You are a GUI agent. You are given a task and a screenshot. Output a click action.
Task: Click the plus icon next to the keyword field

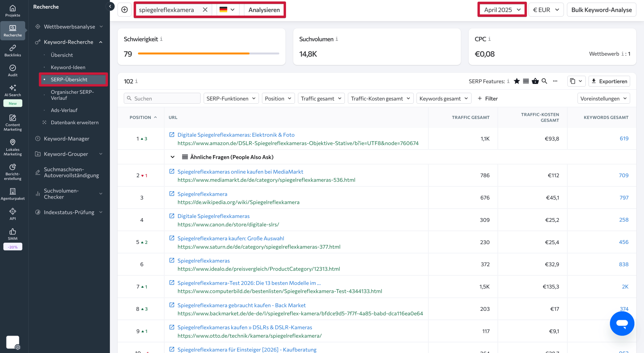(x=125, y=10)
